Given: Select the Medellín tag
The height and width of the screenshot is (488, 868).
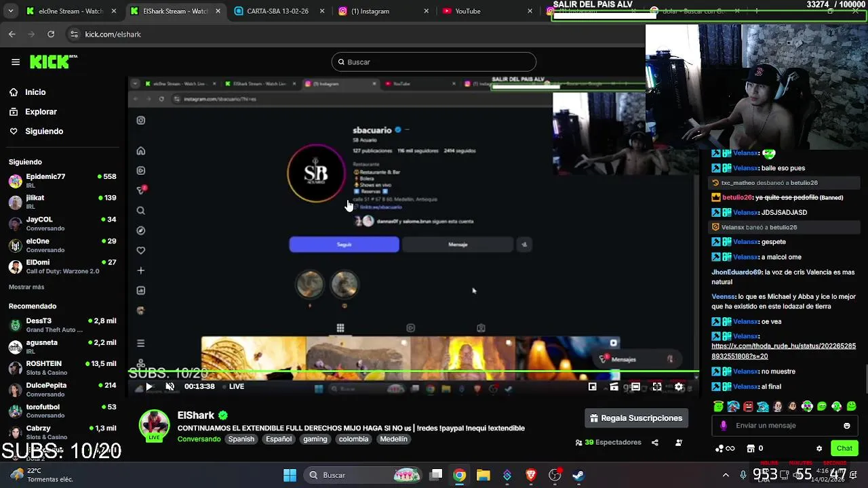Looking at the screenshot, I should coord(393,439).
